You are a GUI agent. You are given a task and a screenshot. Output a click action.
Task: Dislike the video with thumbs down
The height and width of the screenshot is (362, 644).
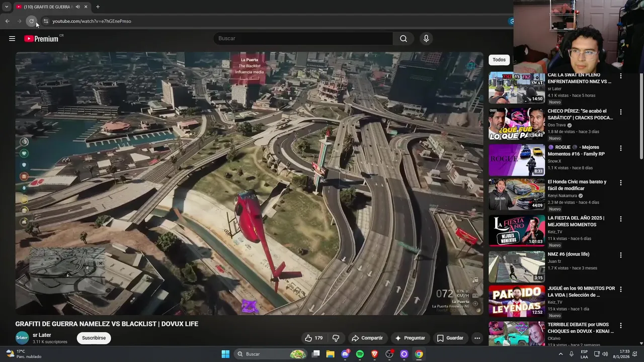(336, 338)
